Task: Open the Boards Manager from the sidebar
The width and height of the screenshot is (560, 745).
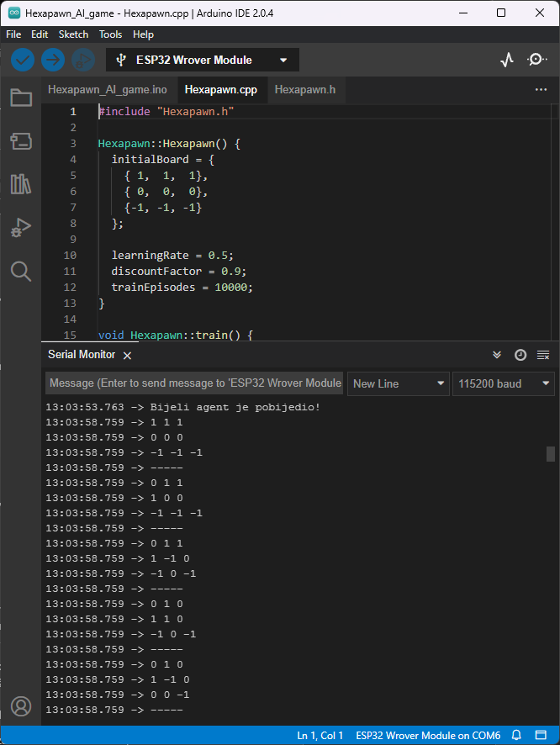Action: point(21,140)
